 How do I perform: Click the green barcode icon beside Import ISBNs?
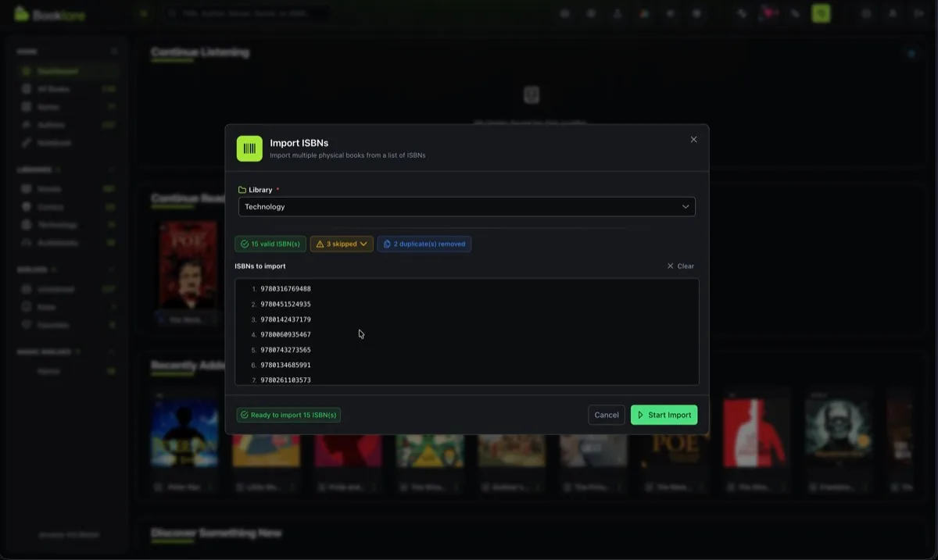[x=249, y=148]
